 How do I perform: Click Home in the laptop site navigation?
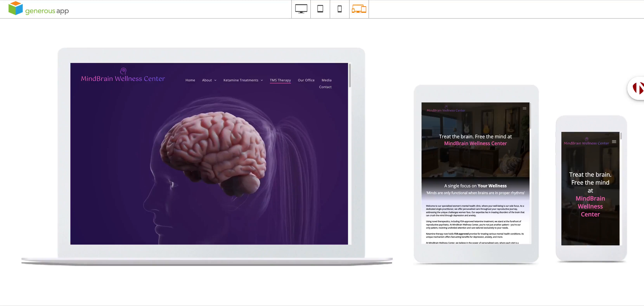point(190,80)
